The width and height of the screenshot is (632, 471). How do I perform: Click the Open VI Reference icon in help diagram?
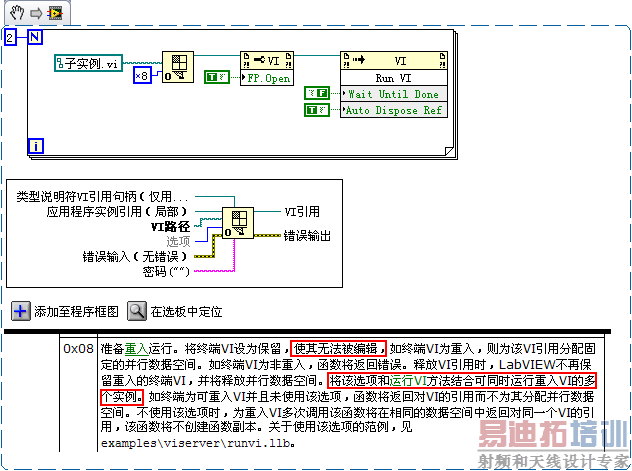[x=238, y=223]
